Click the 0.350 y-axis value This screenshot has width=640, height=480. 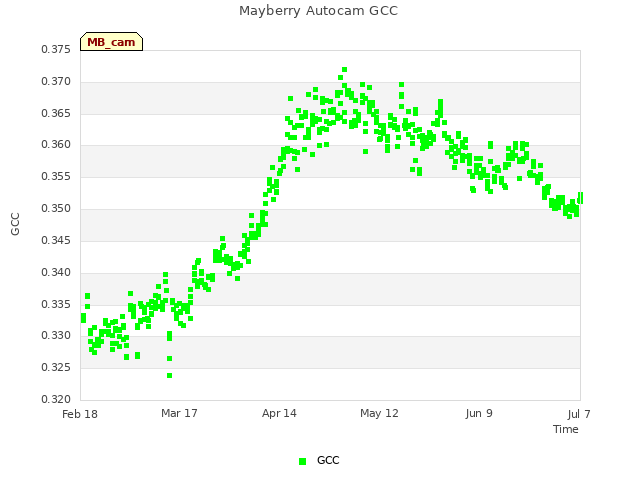click(x=56, y=209)
